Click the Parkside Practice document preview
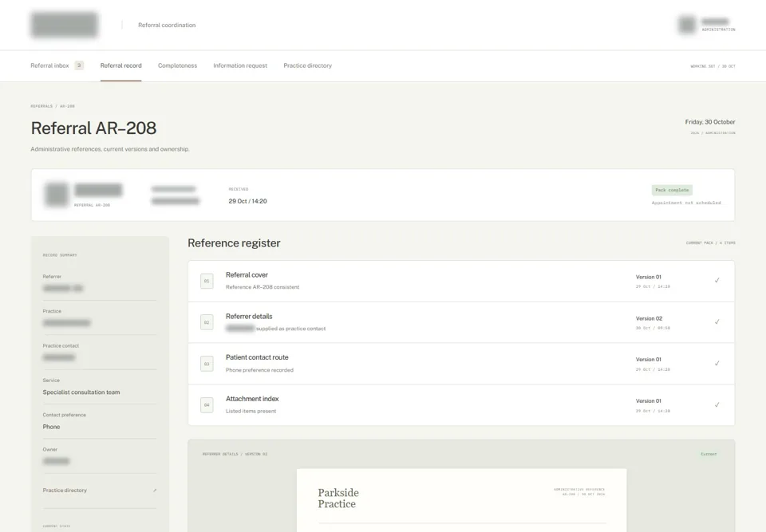 [x=461, y=500]
